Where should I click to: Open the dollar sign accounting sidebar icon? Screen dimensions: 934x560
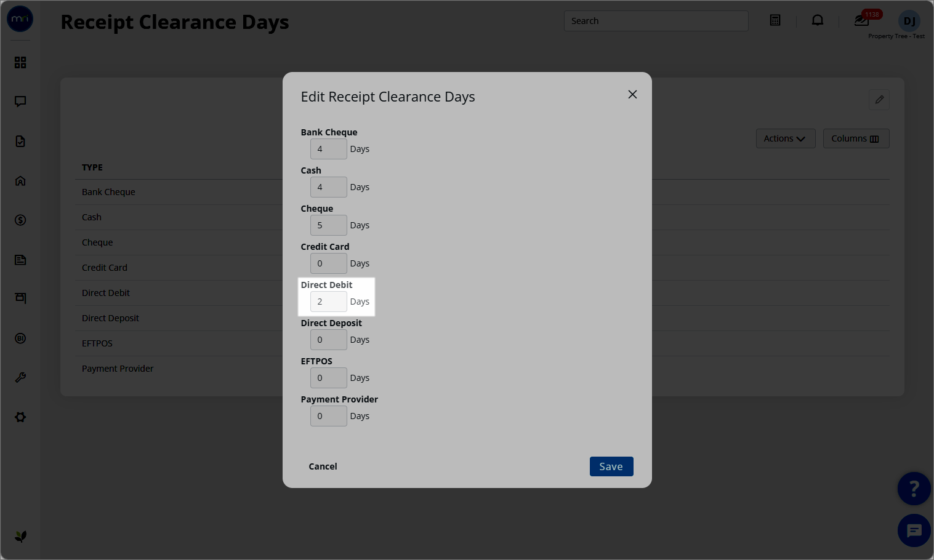pos(20,220)
